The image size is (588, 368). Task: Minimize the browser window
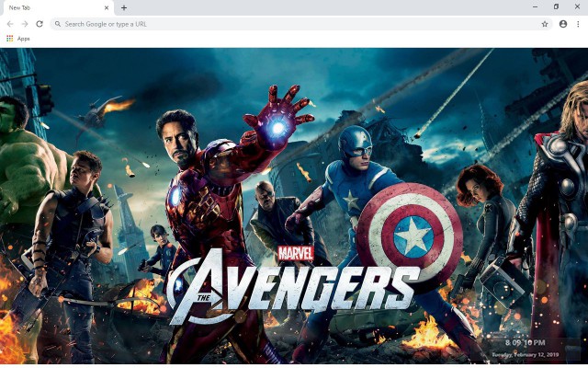tap(535, 6)
